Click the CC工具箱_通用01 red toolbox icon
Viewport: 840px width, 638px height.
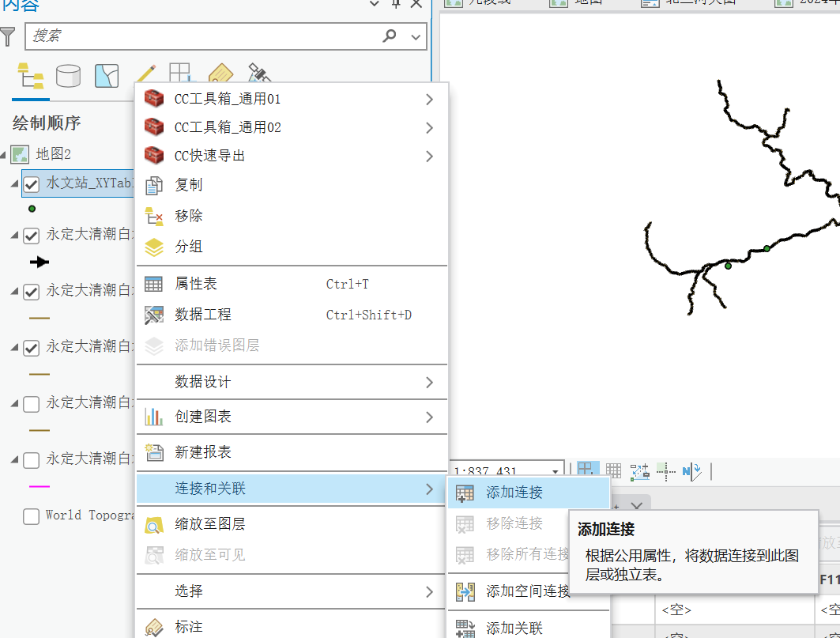154,99
